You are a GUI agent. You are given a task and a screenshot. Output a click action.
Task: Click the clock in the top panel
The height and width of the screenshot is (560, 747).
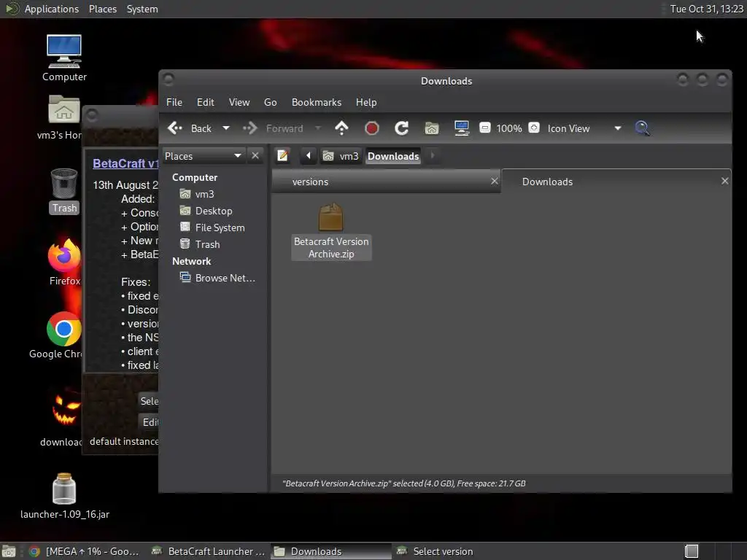pos(706,9)
